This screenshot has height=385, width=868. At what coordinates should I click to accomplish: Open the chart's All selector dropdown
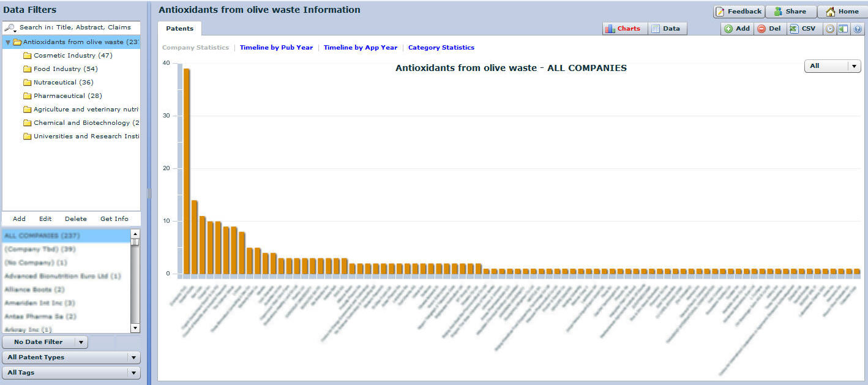click(x=832, y=66)
